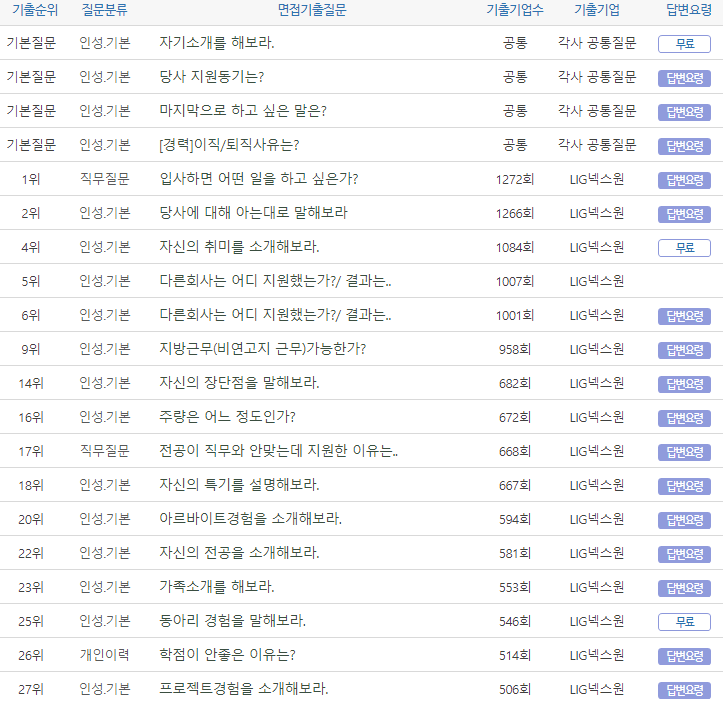Click the 무료 button for 자기소개를 해보라
This screenshot has width=723, height=702.
point(684,44)
